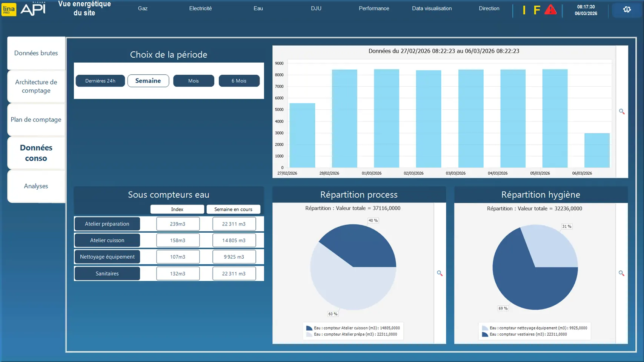Image resolution: width=644 pixels, height=362 pixels.
Task: Click the Atelier cuisson index value field
Action: [178, 240]
